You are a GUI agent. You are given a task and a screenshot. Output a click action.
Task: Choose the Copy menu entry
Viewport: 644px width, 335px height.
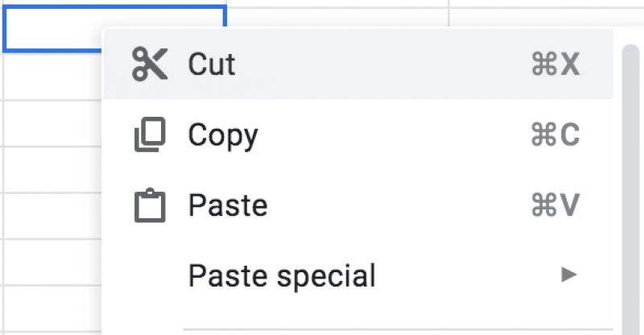[223, 135]
